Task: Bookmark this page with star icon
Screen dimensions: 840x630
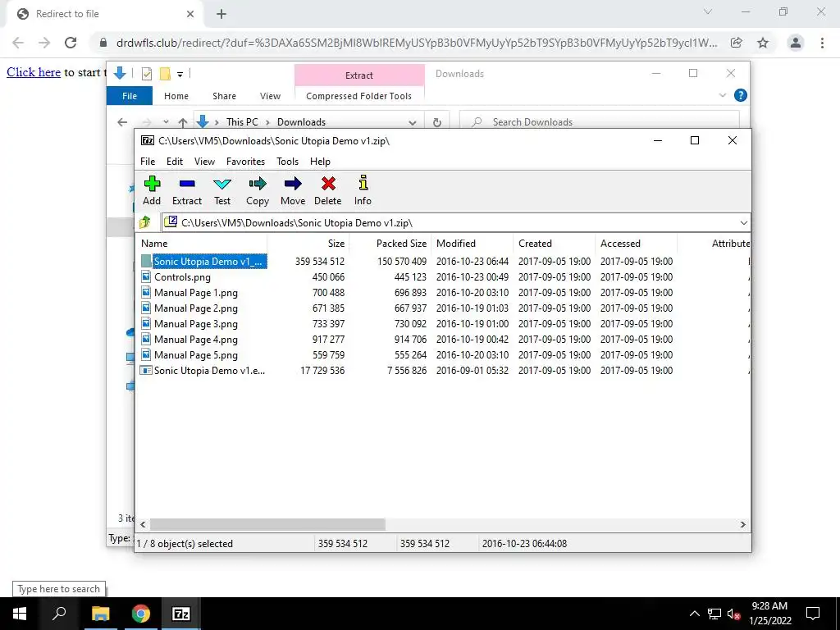Action: [763, 43]
